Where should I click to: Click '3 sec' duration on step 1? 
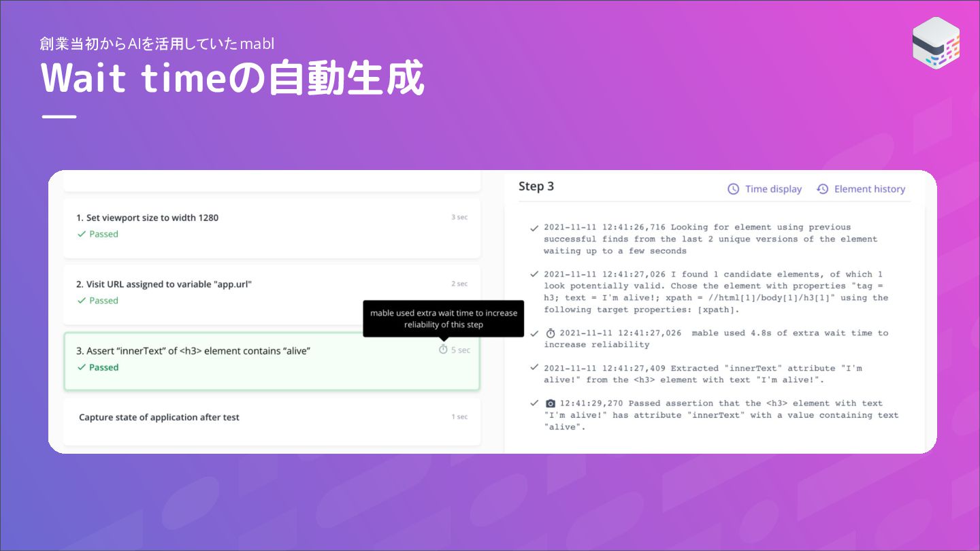[459, 217]
